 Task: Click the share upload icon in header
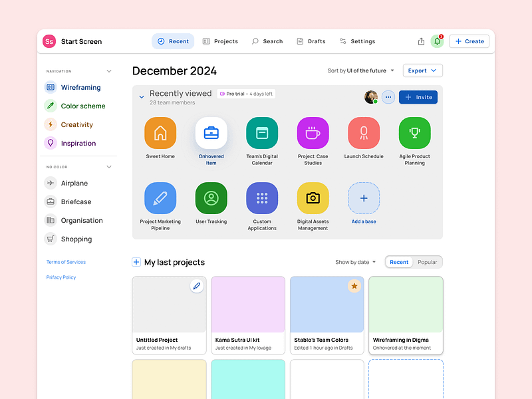click(421, 41)
